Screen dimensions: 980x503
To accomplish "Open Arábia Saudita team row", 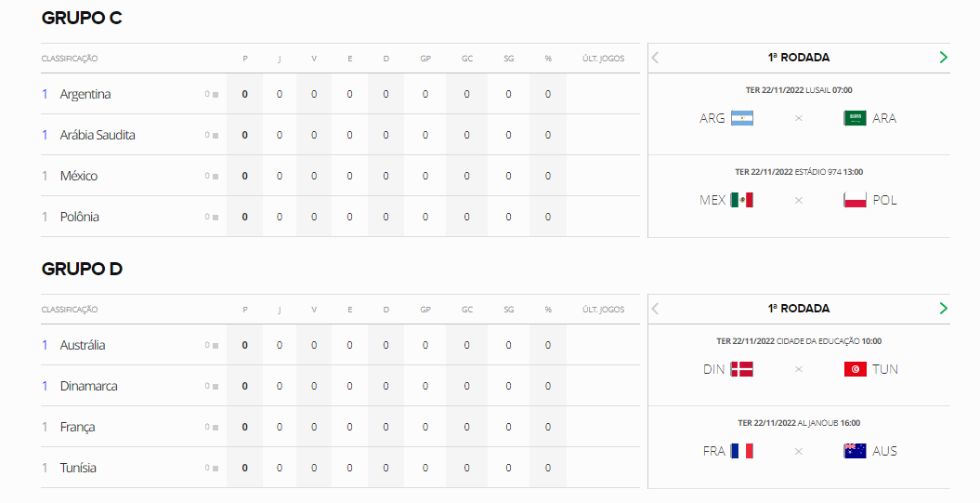I will 341,135.
